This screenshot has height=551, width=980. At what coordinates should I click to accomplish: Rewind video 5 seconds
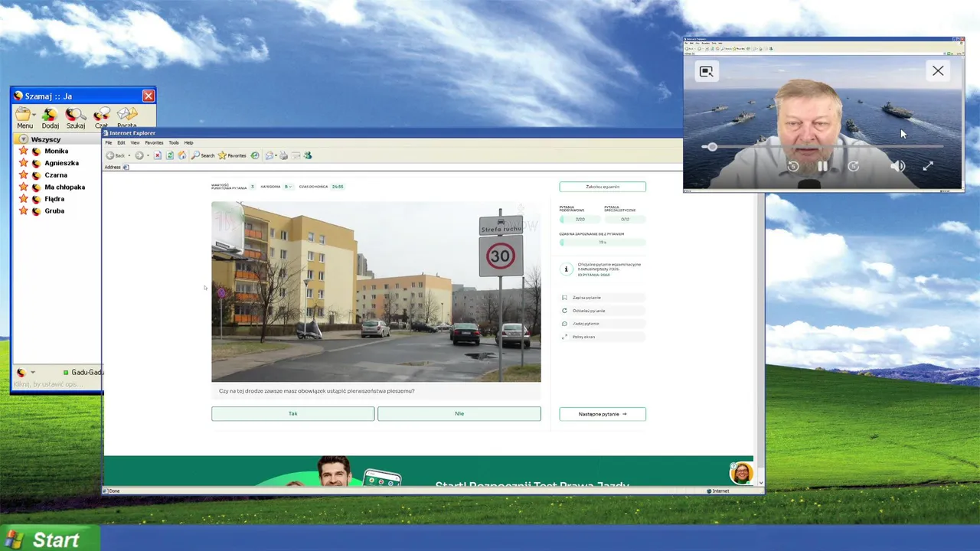pos(793,166)
